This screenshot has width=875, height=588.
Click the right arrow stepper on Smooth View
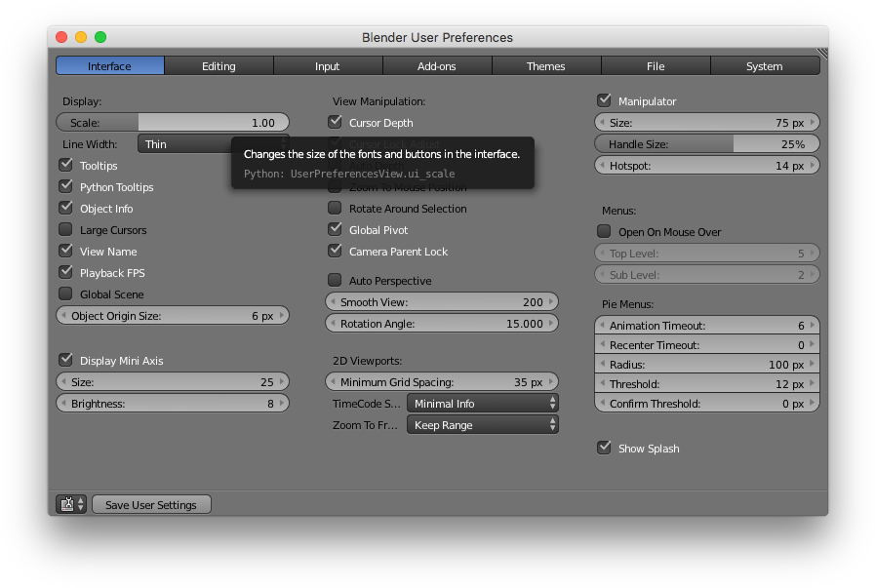[551, 301]
